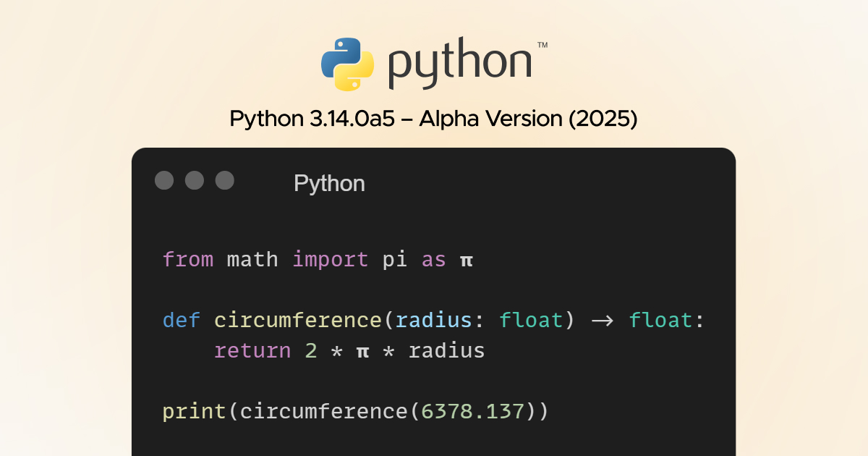Click the blue and yellow Python logo
The image size is (868, 456).
[348, 64]
